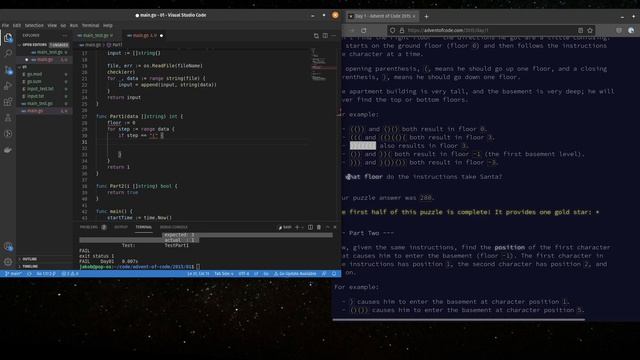Open the Run and Debug view
This screenshot has width=640, height=360.
pyautogui.click(x=8, y=86)
